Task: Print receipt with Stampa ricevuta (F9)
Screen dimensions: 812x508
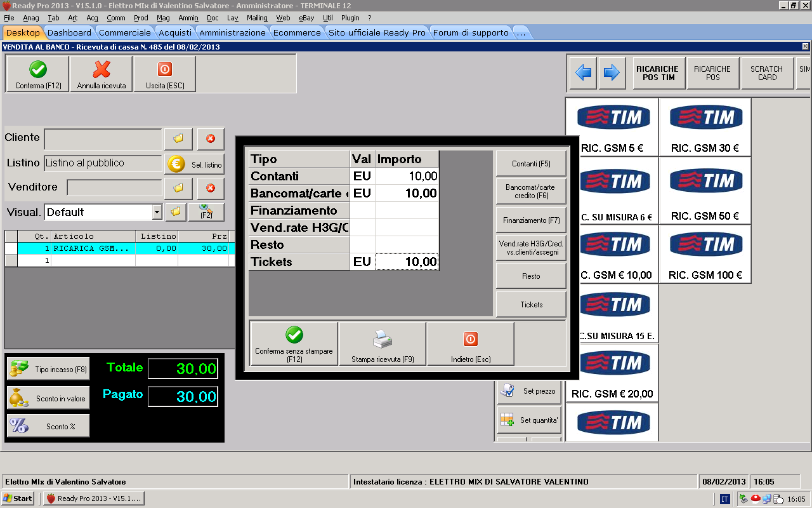Action: click(383, 344)
